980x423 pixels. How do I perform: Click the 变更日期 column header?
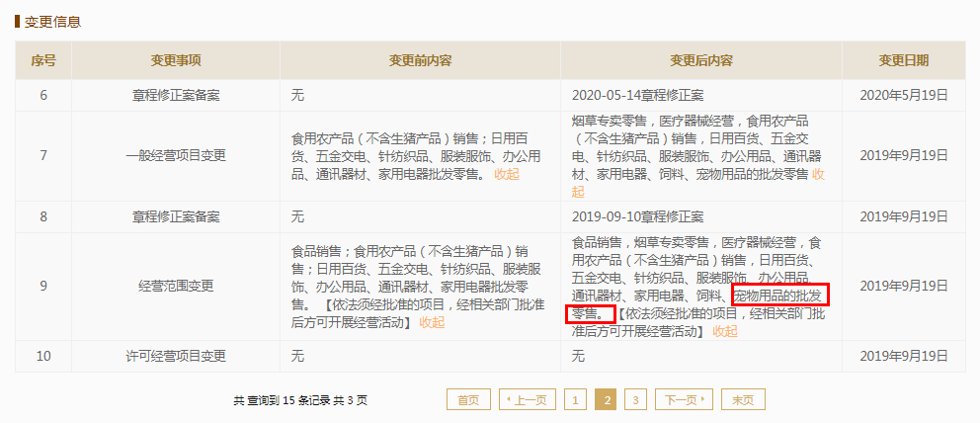point(904,60)
